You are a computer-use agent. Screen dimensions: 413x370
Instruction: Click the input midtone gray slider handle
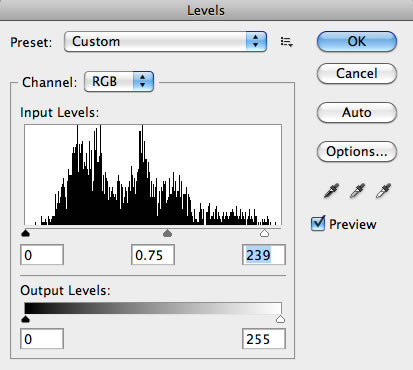tap(167, 233)
